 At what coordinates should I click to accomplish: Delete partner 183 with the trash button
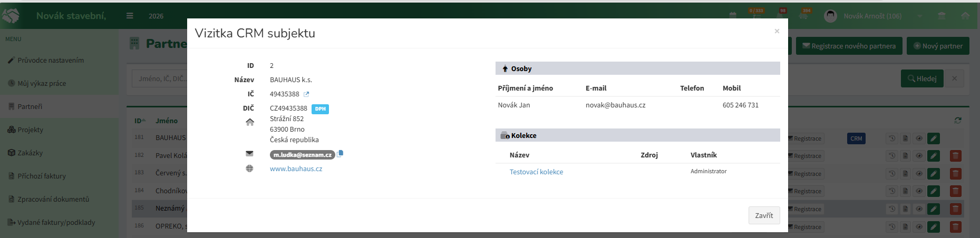[x=955, y=174]
